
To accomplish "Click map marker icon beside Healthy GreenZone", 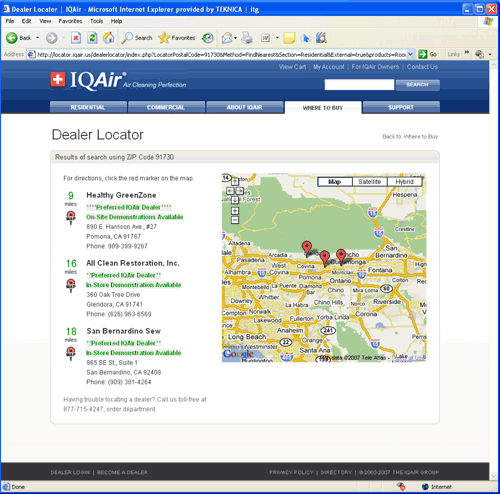I will (71, 218).
